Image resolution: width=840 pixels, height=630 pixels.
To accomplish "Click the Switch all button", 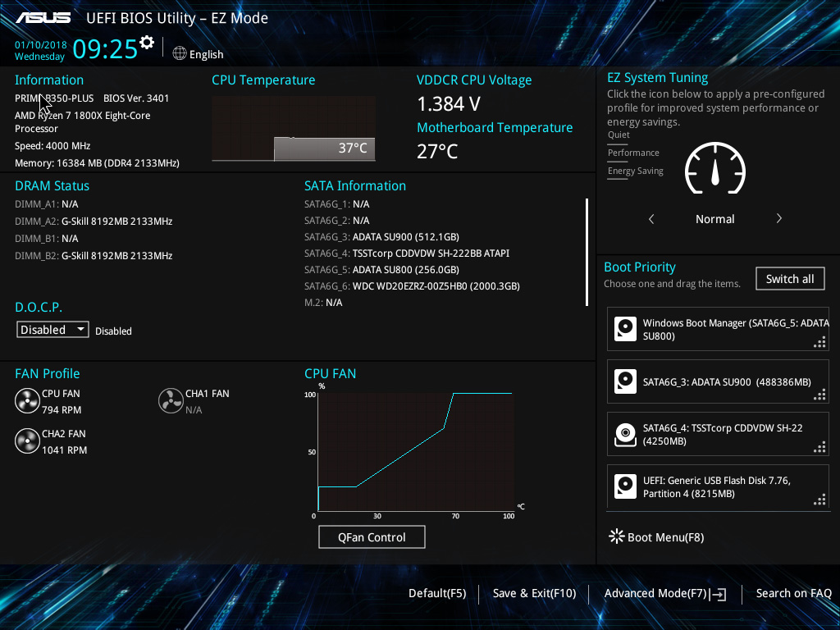I will pyautogui.click(x=790, y=279).
